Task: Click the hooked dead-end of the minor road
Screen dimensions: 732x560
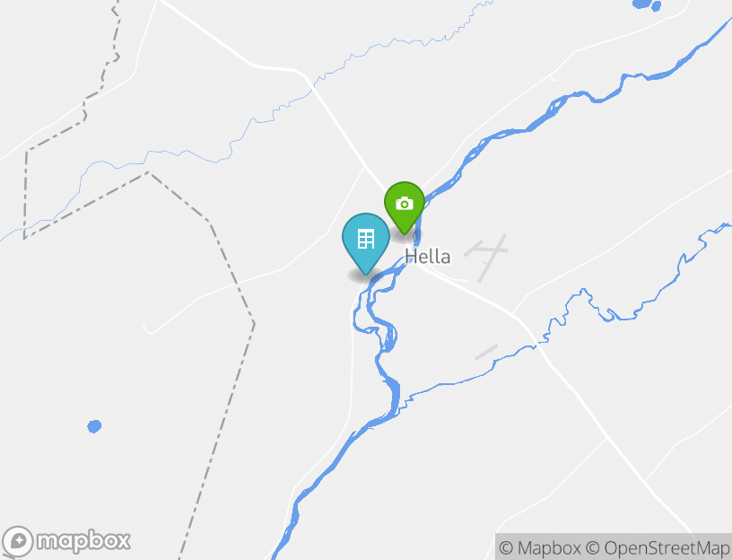Action: coord(146,329)
